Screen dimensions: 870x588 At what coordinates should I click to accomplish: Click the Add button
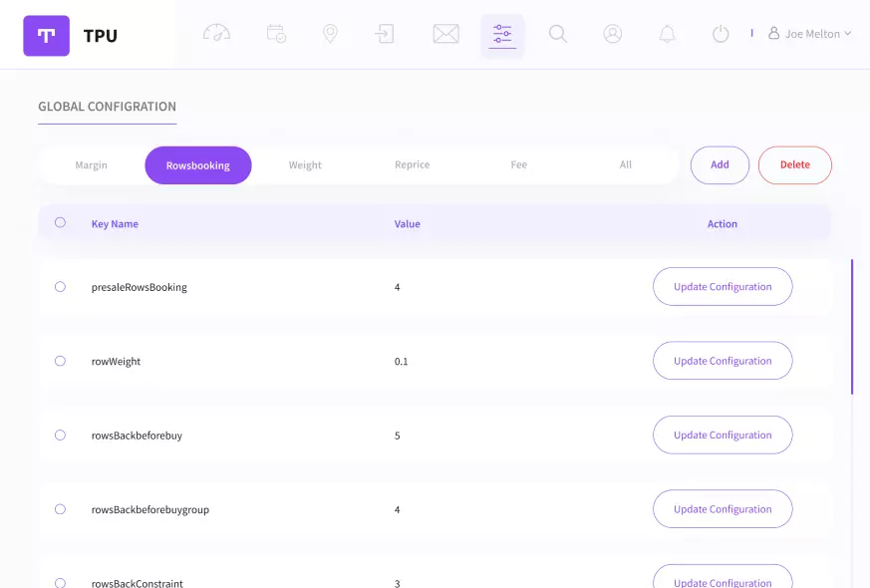pyautogui.click(x=720, y=165)
